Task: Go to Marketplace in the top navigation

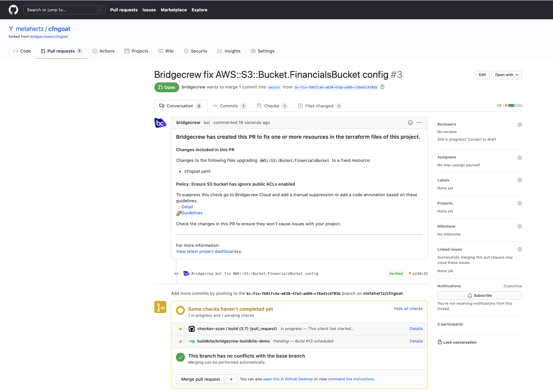Action: click(x=174, y=10)
